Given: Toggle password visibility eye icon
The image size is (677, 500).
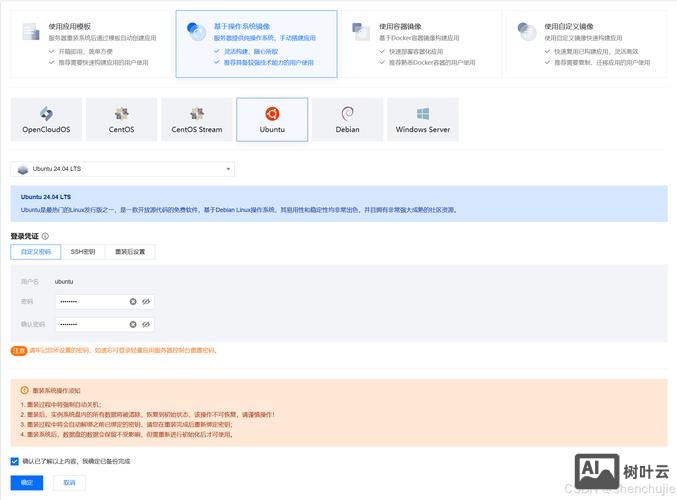Looking at the screenshot, I should tap(146, 301).
